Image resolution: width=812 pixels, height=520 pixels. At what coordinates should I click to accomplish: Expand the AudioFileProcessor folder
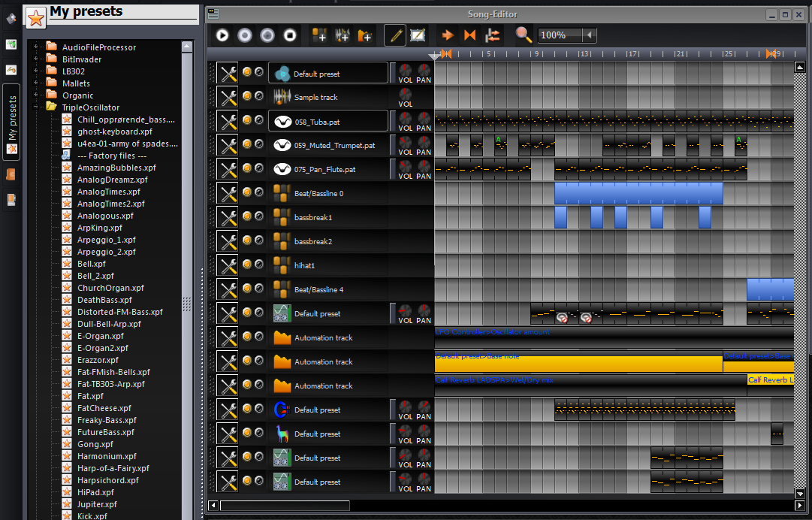click(35, 47)
